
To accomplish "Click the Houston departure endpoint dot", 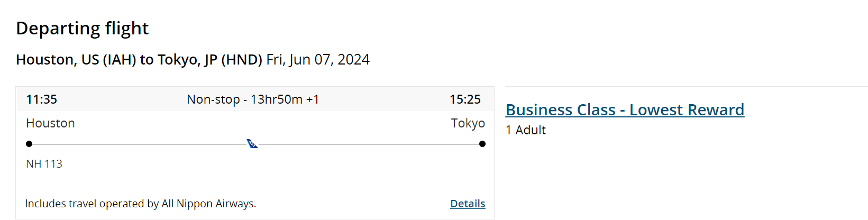I will 29,144.
